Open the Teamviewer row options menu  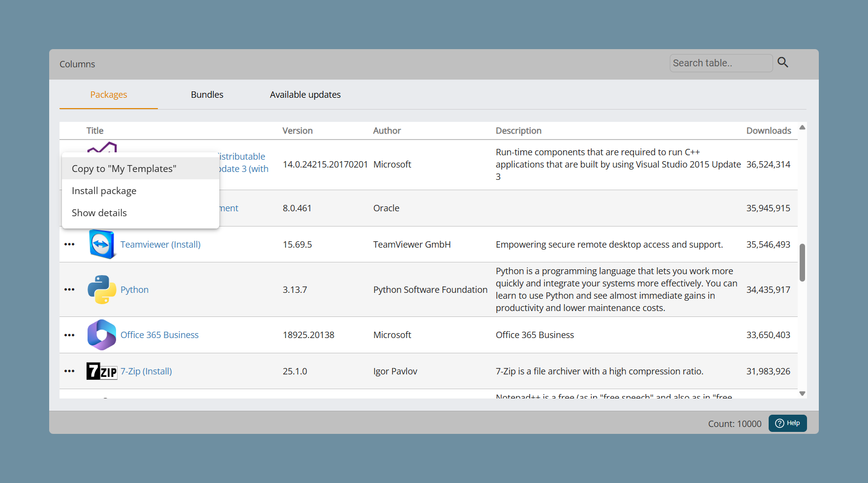69,244
